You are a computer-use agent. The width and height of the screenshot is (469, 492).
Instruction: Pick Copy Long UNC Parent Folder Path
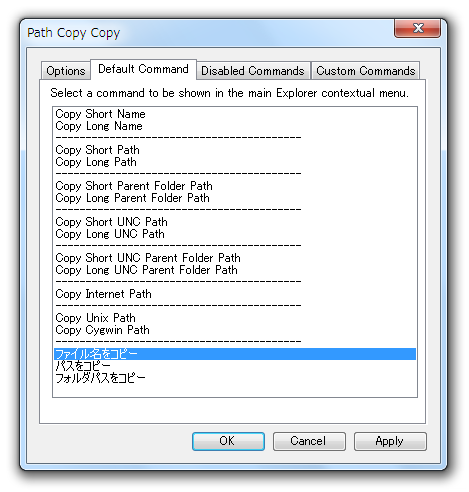(235, 270)
